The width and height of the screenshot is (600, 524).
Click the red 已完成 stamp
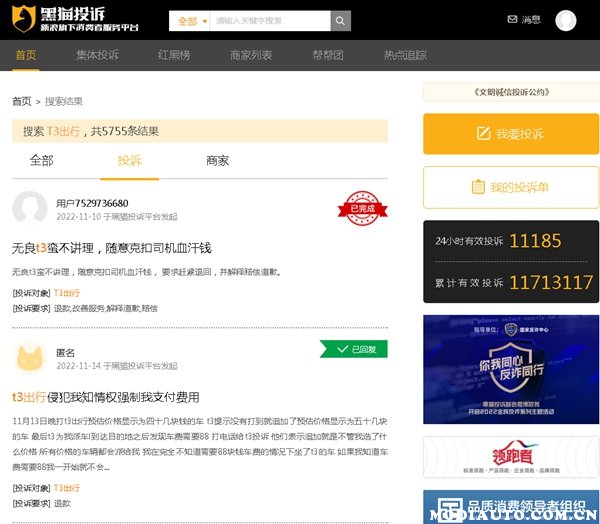(x=362, y=208)
